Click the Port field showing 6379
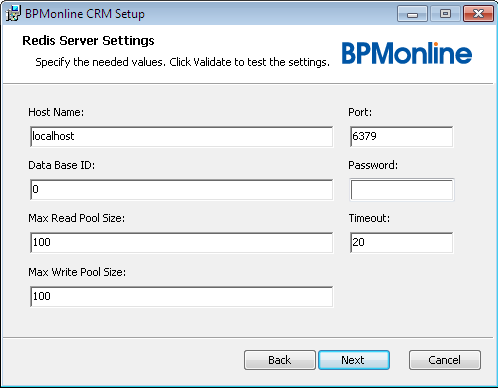 pos(402,136)
